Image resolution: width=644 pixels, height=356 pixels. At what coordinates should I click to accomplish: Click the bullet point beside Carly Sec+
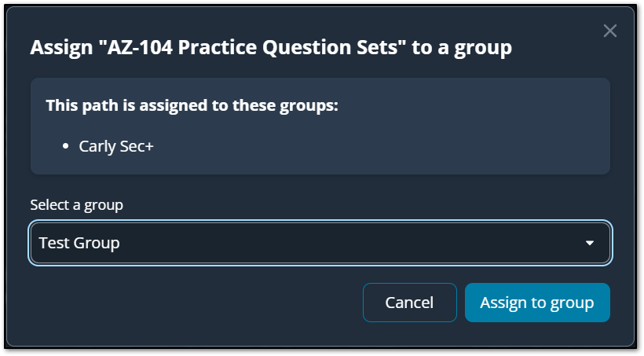(66, 146)
